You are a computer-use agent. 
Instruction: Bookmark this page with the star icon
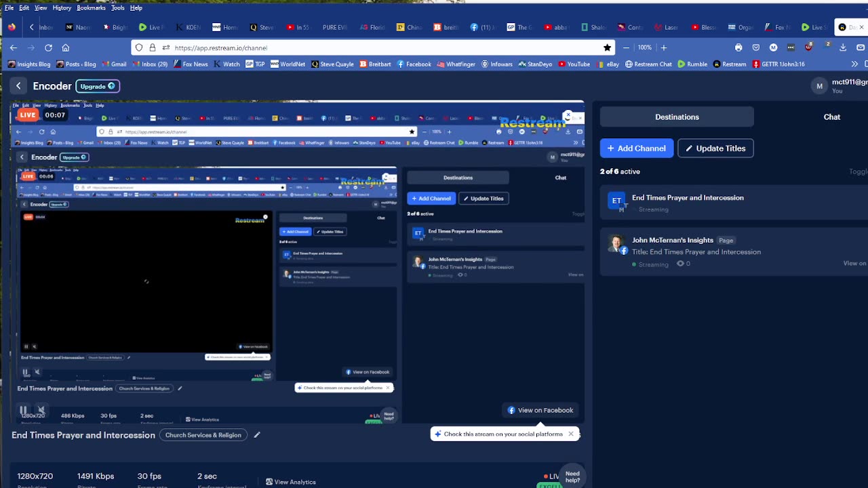[607, 47]
